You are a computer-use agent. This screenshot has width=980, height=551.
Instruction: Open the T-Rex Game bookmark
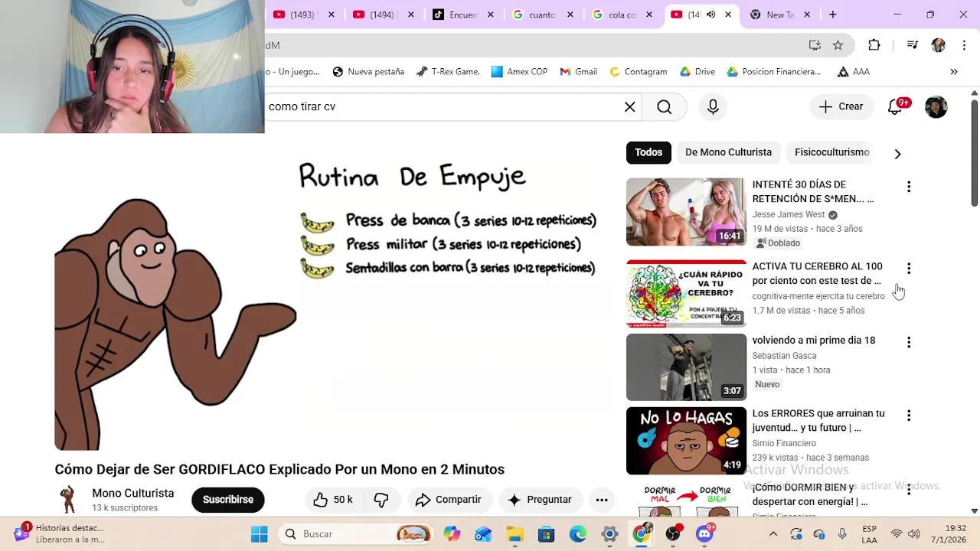pyautogui.click(x=448, y=72)
